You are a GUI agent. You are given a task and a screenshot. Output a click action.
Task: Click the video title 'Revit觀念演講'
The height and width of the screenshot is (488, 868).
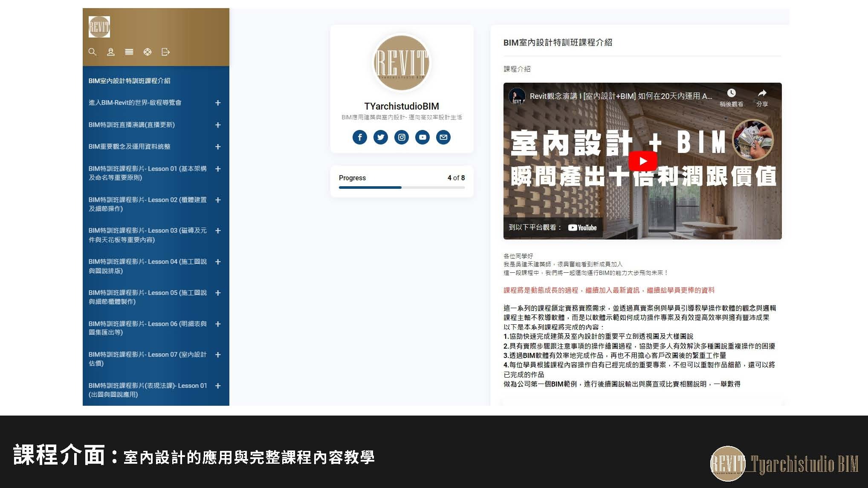coord(621,96)
